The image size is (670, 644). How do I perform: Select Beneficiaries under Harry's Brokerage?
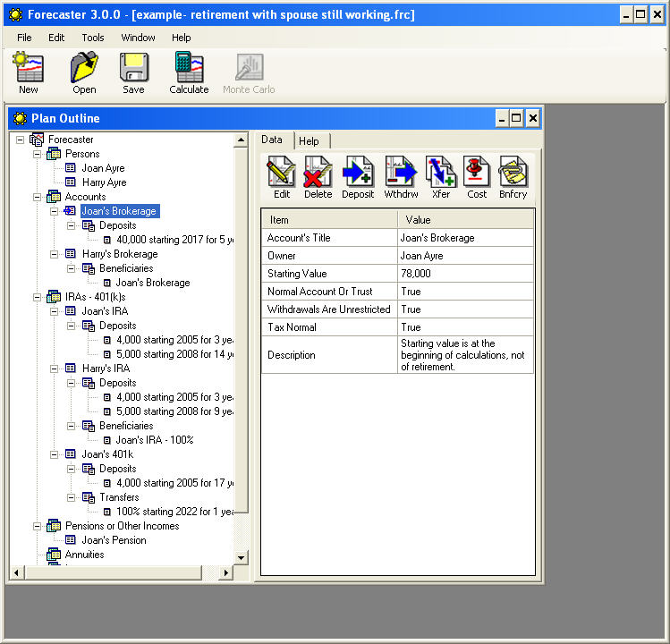126,268
